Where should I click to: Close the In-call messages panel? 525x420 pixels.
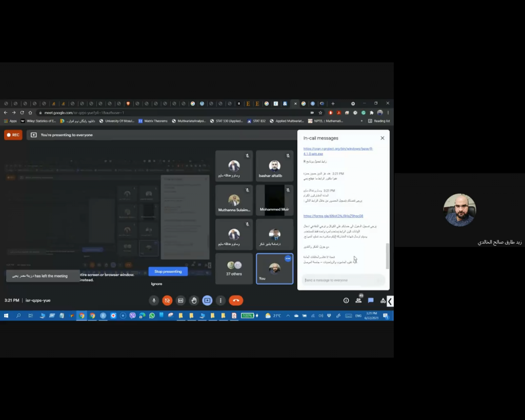pos(382,138)
